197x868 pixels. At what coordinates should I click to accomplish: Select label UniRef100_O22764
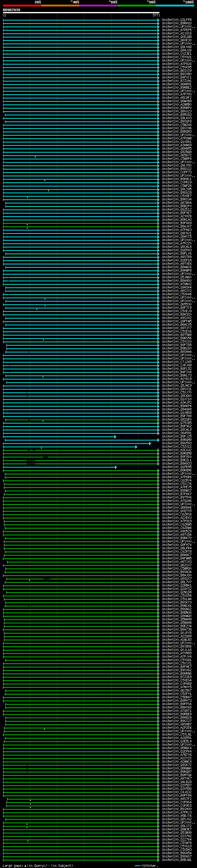(x=177, y=839)
